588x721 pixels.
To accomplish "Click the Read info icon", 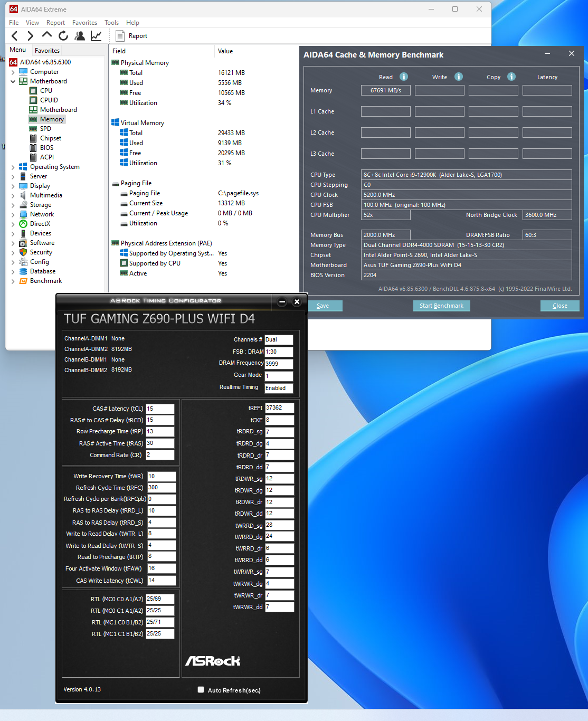I will (x=404, y=77).
